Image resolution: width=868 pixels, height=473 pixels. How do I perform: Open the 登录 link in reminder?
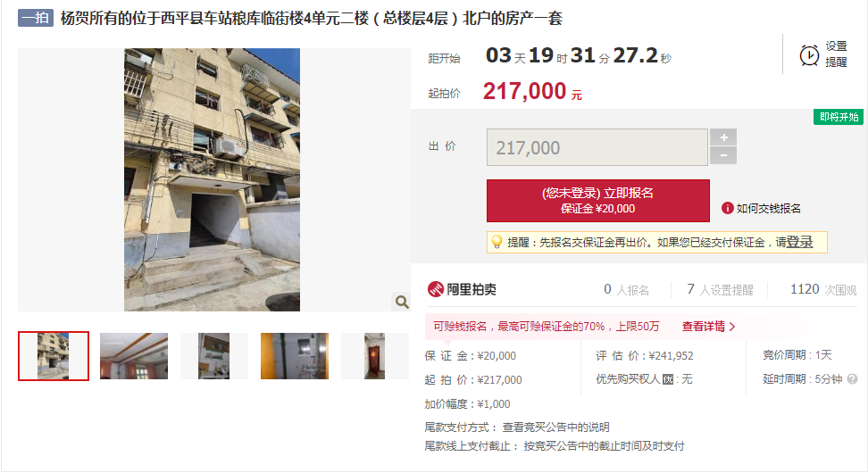click(800, 242)
